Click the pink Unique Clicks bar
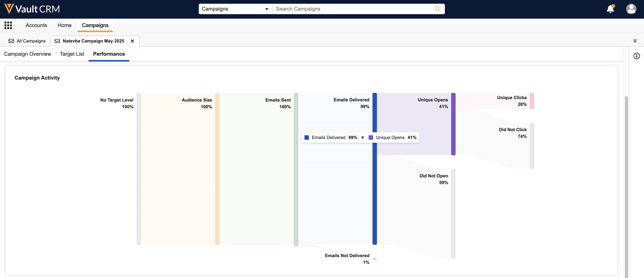Image resolution: width=644 pixels, height=278 pixels. coord(532,101)
